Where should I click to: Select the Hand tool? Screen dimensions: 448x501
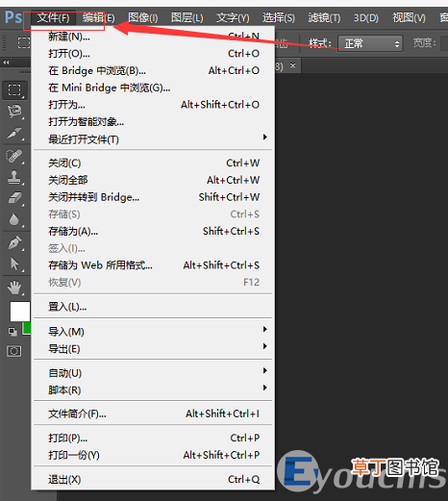pos(14,288)
